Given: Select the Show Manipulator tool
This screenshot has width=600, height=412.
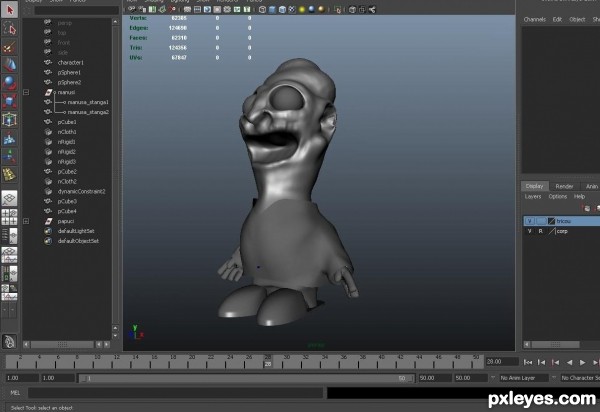Looking at the screenshot, I should 9,156.
